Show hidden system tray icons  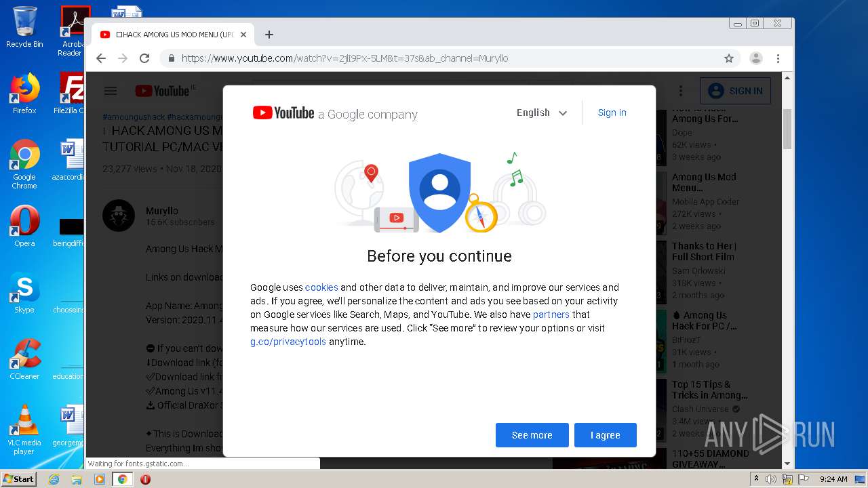(x=757, y=479)
